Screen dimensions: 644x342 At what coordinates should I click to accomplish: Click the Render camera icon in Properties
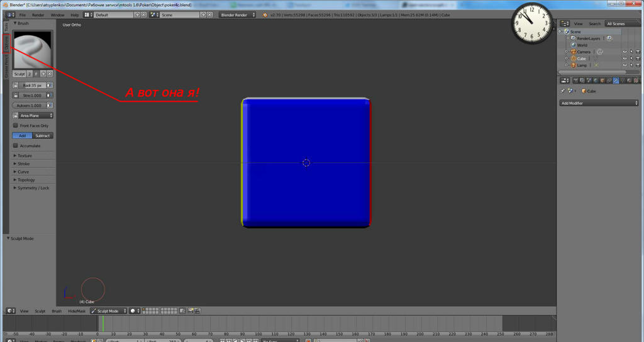point(575,80)
